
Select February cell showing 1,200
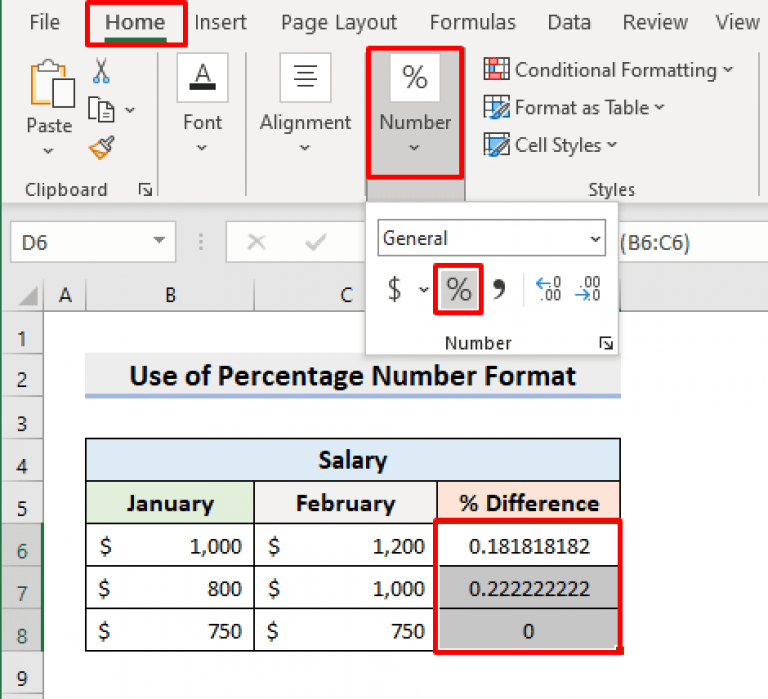coord(345,546)
